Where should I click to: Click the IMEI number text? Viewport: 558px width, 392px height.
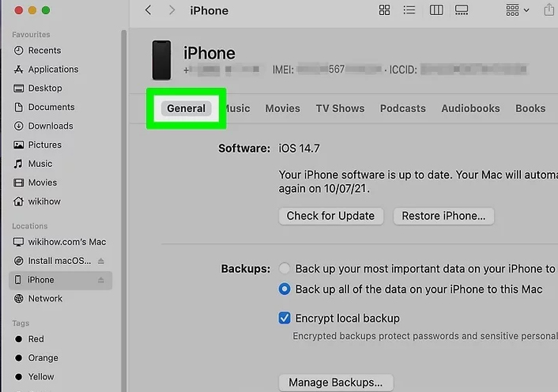(339, 69)
